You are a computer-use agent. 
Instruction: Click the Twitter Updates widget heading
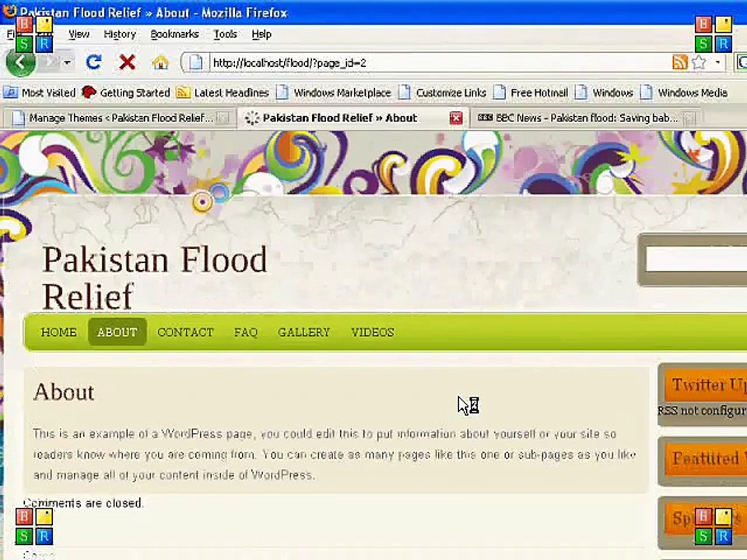click(x=709, y=385)
